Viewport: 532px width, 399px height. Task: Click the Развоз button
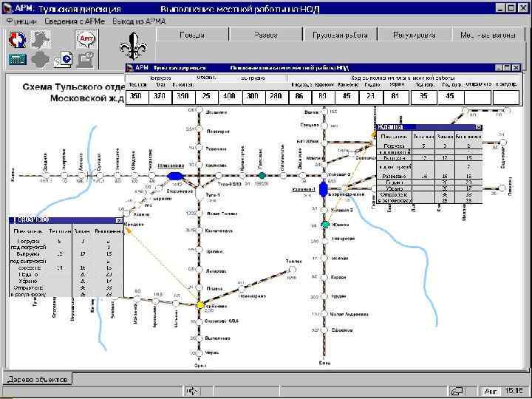point(266,35)
